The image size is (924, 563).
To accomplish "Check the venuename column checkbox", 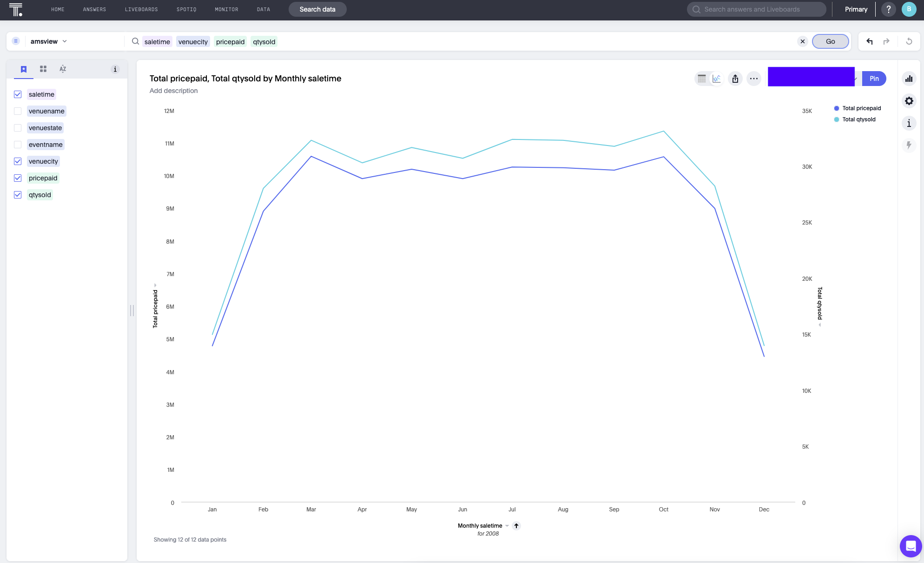I will [18, 111].
